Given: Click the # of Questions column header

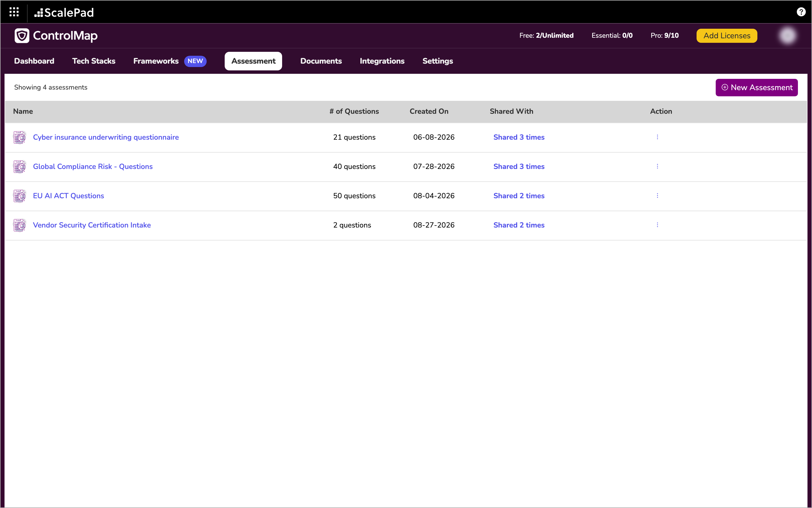Looking at the screenshot, I should click(x=354, y=111).
